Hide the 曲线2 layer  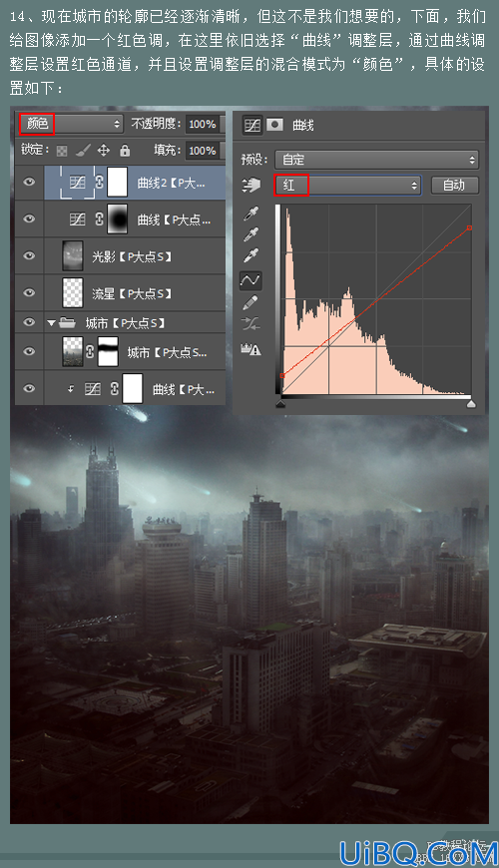(29, 183)
